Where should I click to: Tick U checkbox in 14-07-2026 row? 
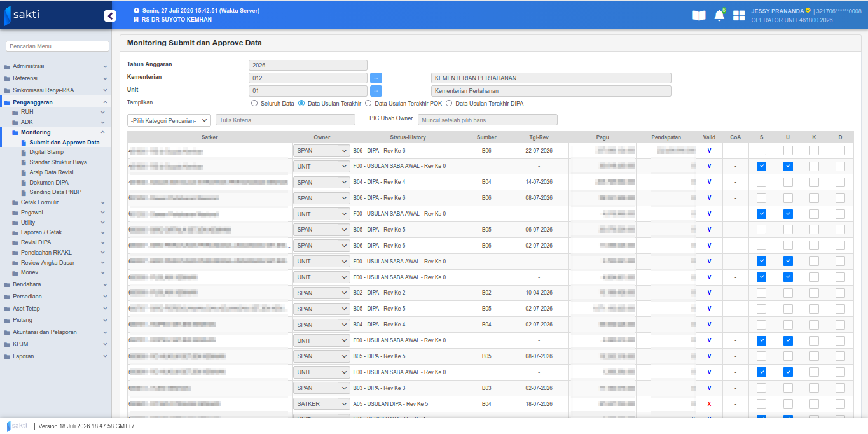pyautogui.click(x=788, y=182)
